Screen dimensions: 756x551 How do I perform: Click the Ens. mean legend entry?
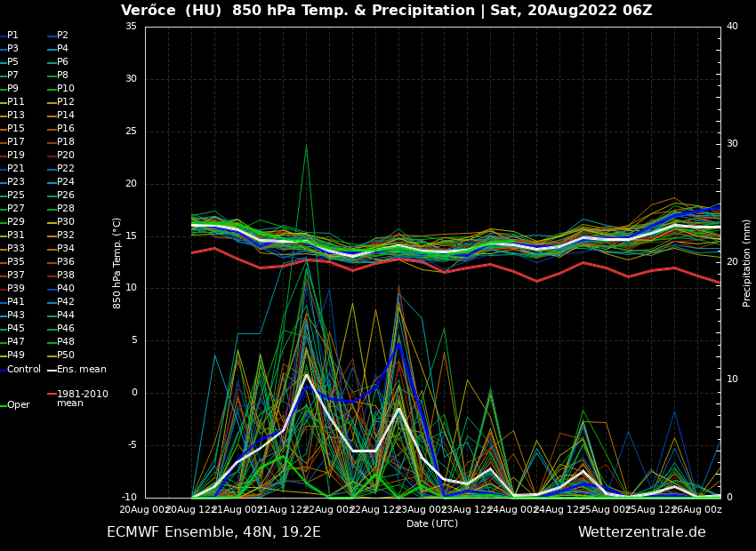81,369
